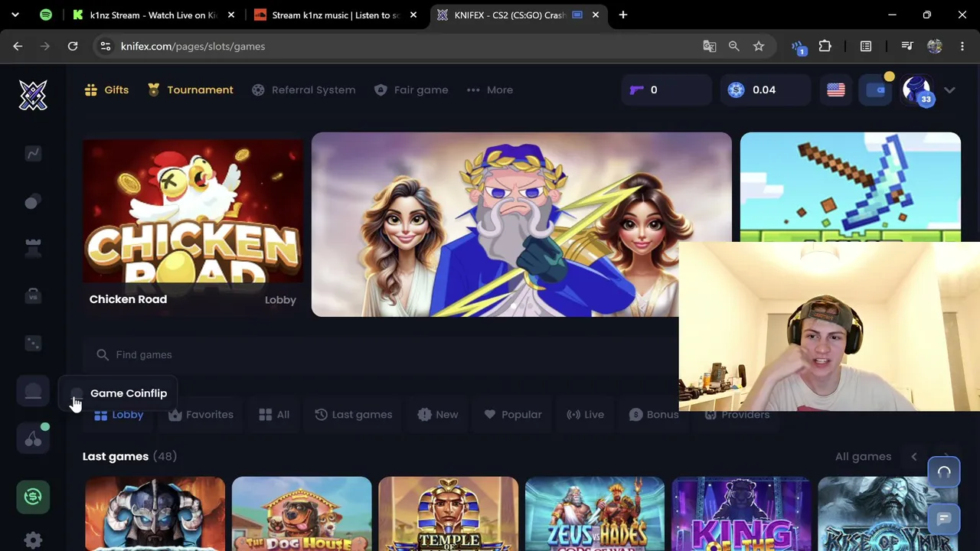Open Tournament in the top navigation

click(190, 90)
